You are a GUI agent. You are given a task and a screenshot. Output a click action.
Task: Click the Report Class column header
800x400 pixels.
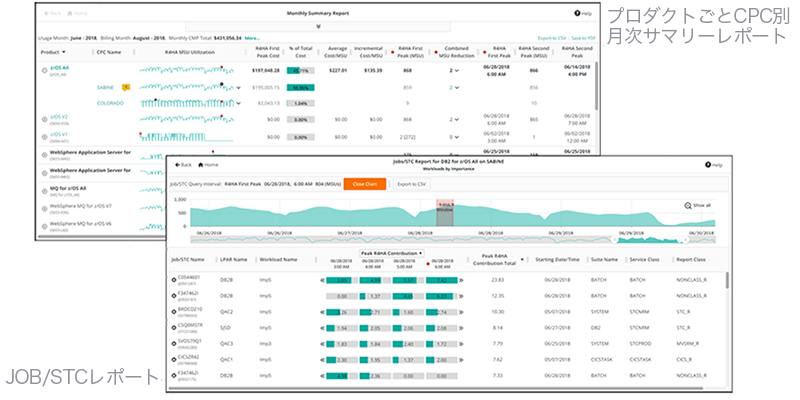[x=690, y=260]
